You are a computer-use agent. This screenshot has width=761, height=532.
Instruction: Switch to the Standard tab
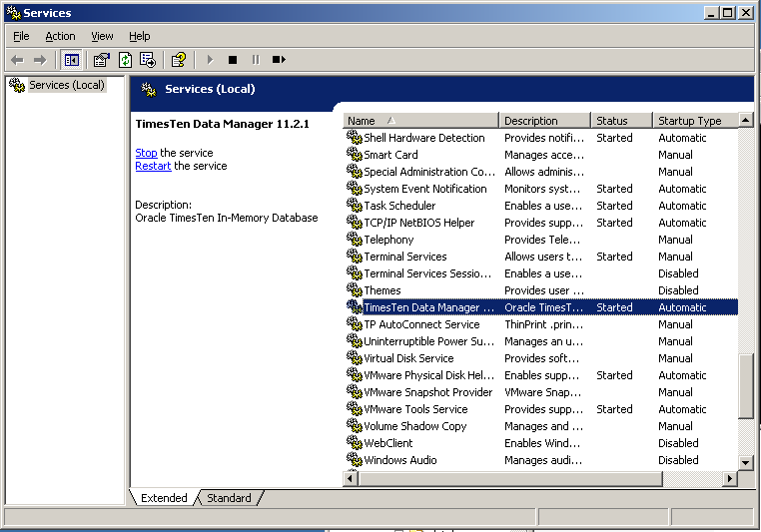[229, 498]
